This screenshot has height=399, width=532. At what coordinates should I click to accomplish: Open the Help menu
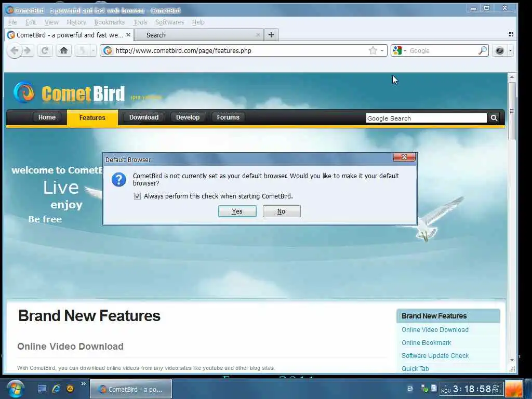tap(198, 22)
